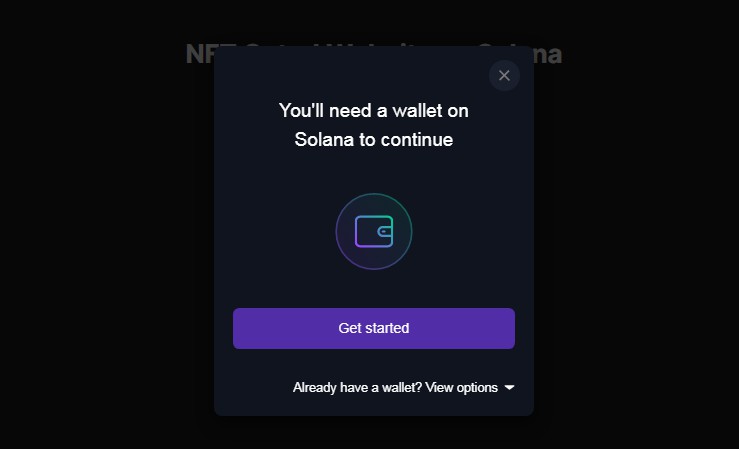The image size is (739, 449).
Task: Click the gradient wallet icon
Action: (x=373, y=232)
